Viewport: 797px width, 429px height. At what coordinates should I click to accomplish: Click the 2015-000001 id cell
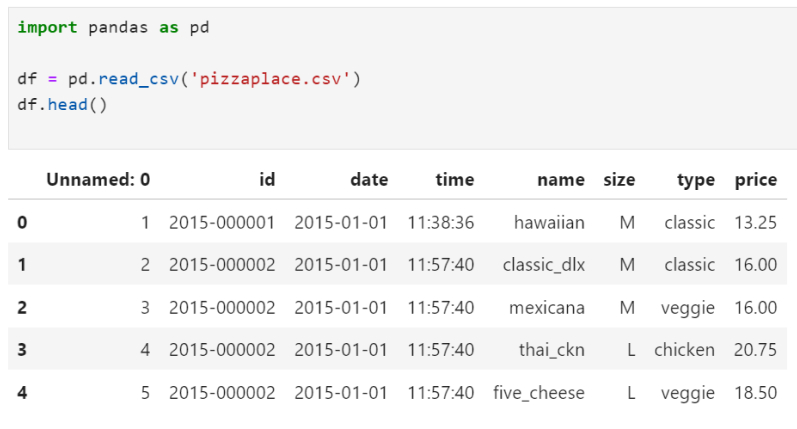(221, 222)
